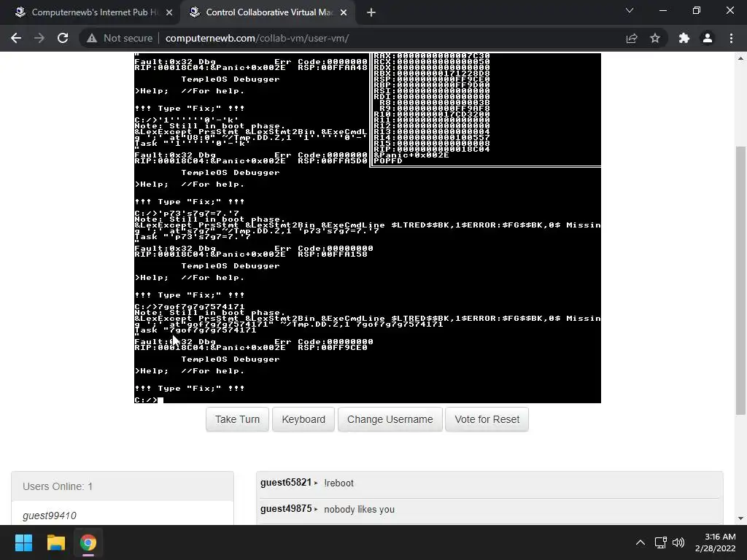Show hidden system tray icons chevron

pyautogui.click(x=640, y=542)
